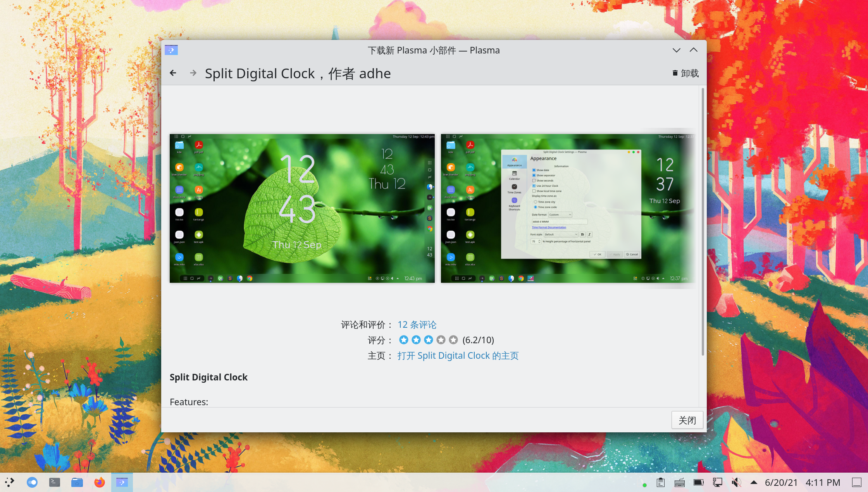
Task: Open the Split Digital Clock homepage link
Action: click(458, 355)
